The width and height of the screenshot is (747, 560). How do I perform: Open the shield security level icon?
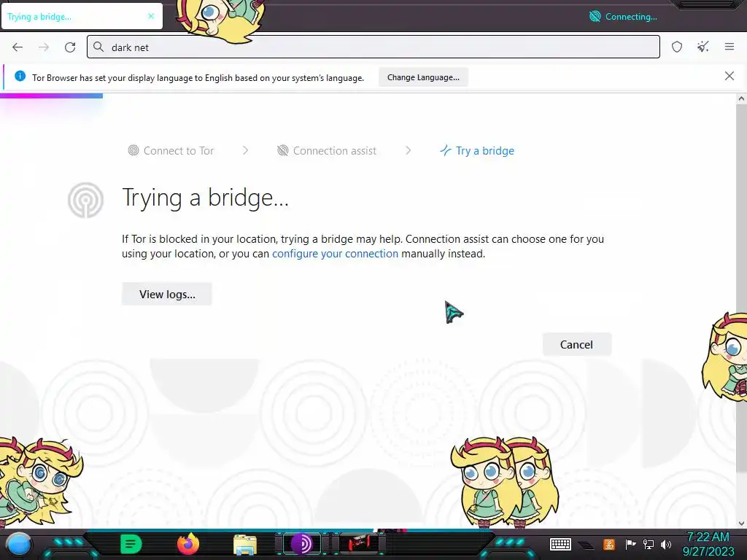coord(677,47)
